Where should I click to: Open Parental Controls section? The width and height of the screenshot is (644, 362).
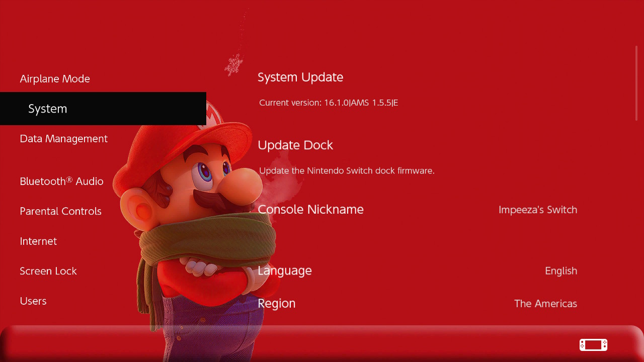tap(60, 211)
